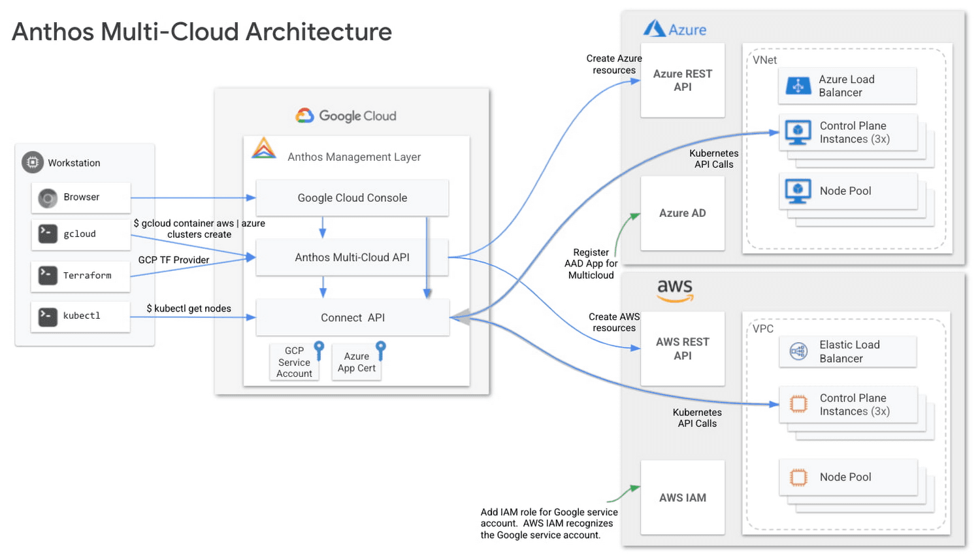The width and height of the screenshot is (980, 557).
Task: Click the Google Cloud logo icon
Action: 304,116
